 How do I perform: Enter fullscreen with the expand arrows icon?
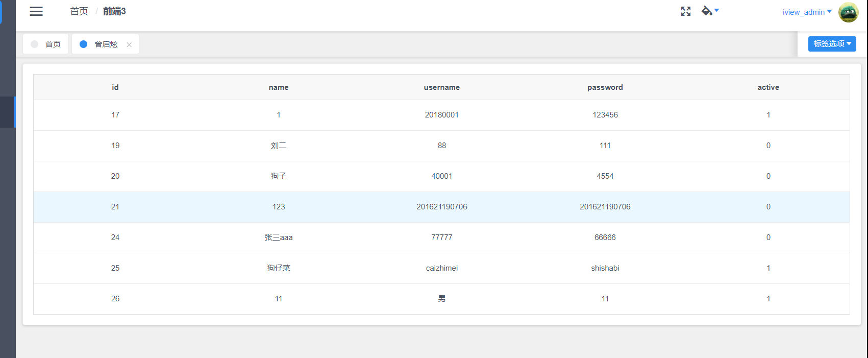point(685,11)
